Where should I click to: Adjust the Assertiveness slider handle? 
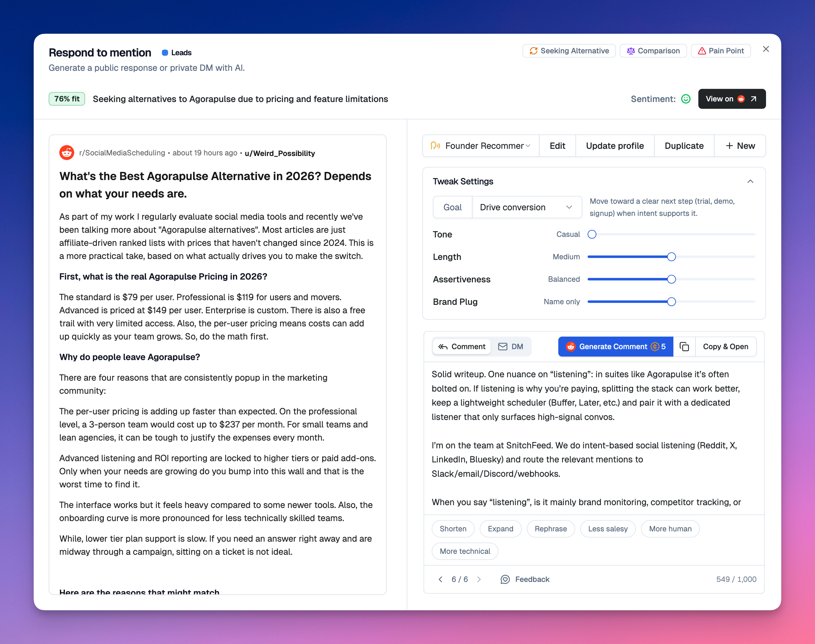click(671, 279)
